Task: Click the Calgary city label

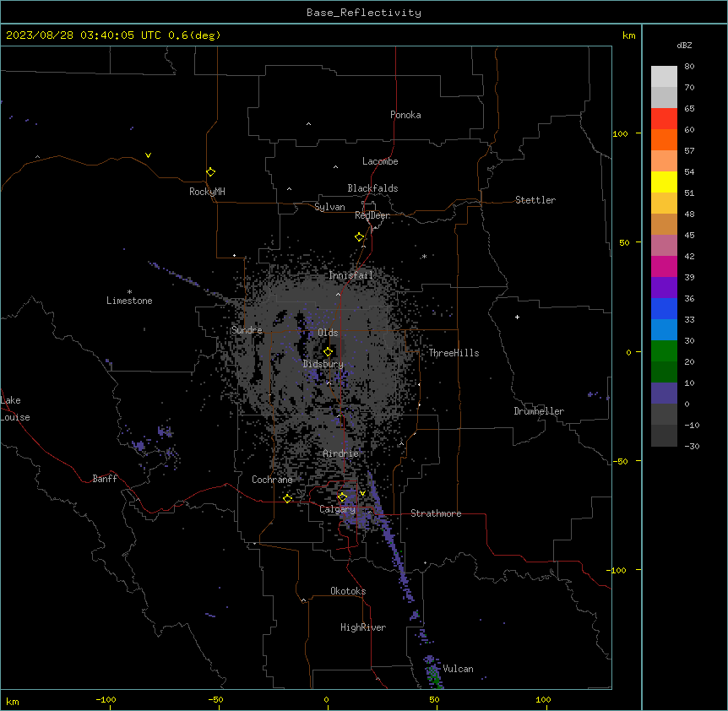Action: [x=337, y=509]
